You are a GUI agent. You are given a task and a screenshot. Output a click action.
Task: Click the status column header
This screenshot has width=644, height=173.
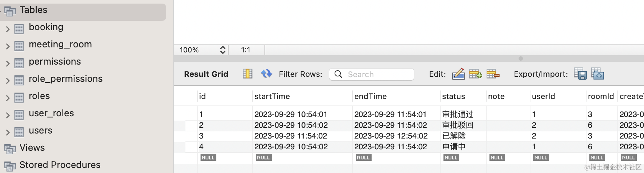(x=453, y=96)
